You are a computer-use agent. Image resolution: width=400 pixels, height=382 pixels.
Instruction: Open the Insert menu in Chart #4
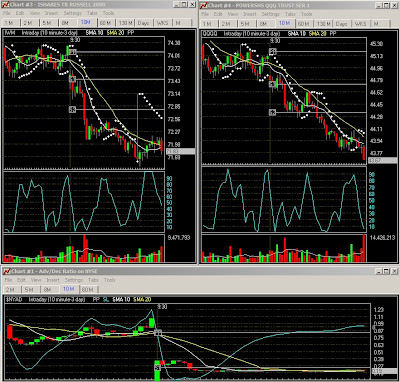click(250, 14)
